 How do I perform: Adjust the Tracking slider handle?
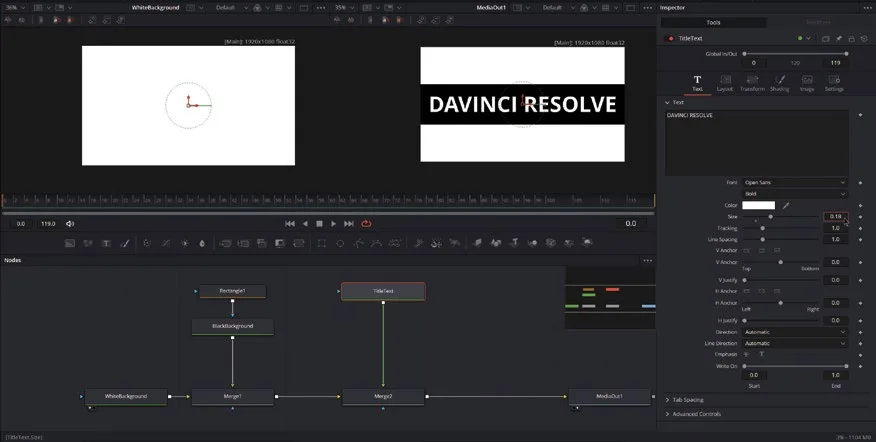pyautogui.click(x=763, y=229)
